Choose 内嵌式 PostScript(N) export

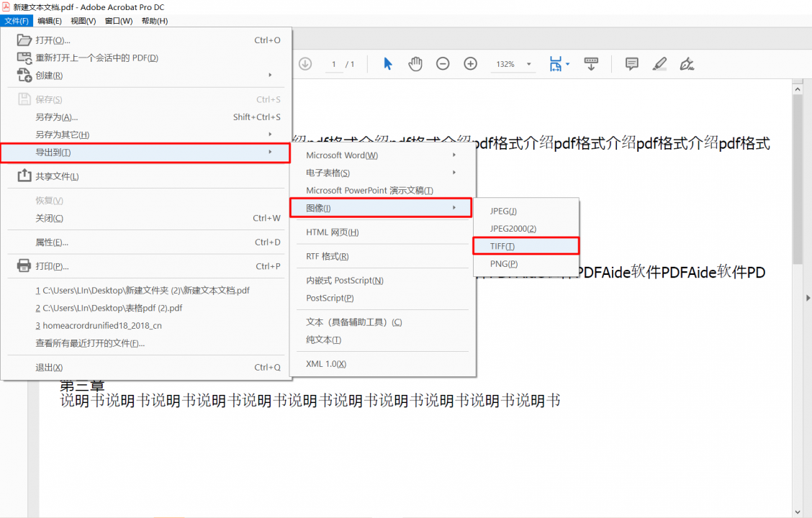click(382, 281)
